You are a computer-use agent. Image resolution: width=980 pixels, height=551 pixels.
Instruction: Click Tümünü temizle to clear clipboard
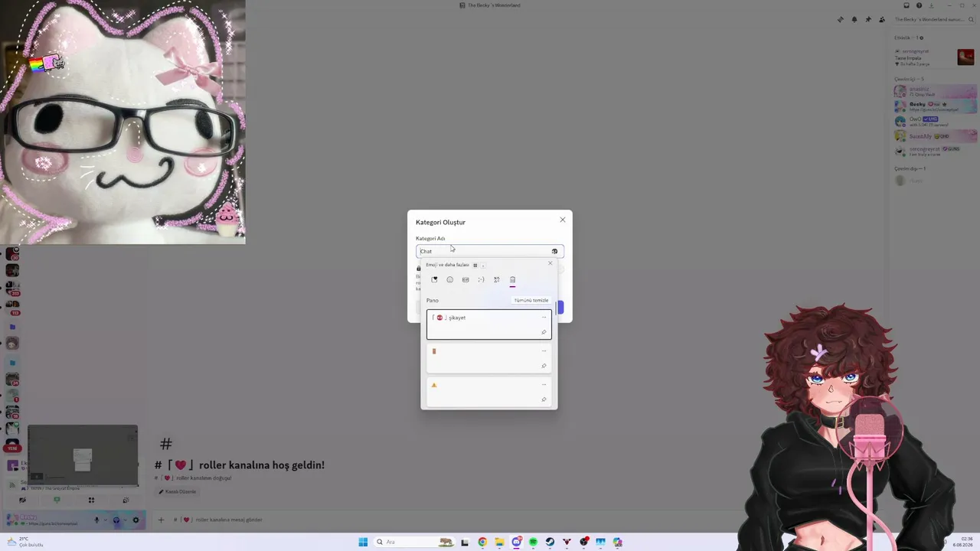(531, 300)
